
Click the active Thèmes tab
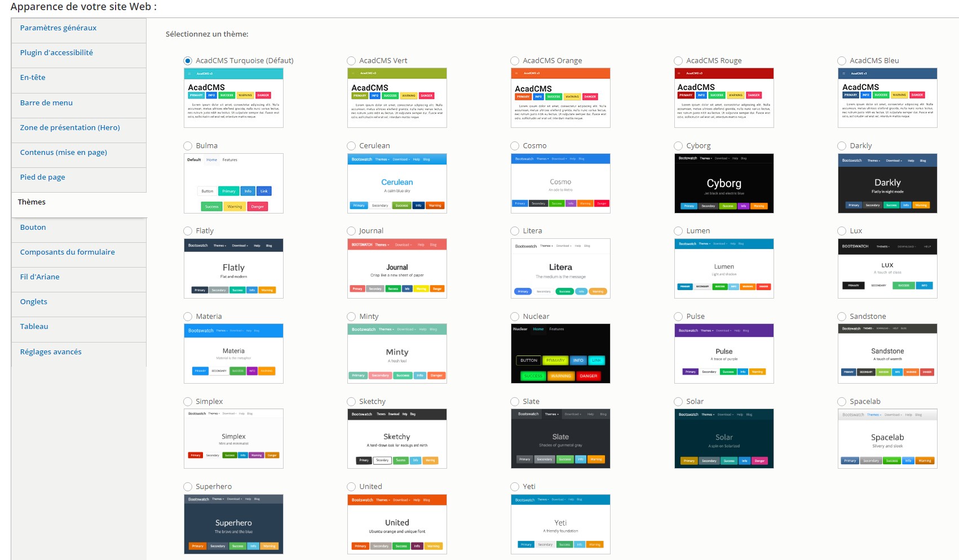pyautogui.click(x=79, y=205)
